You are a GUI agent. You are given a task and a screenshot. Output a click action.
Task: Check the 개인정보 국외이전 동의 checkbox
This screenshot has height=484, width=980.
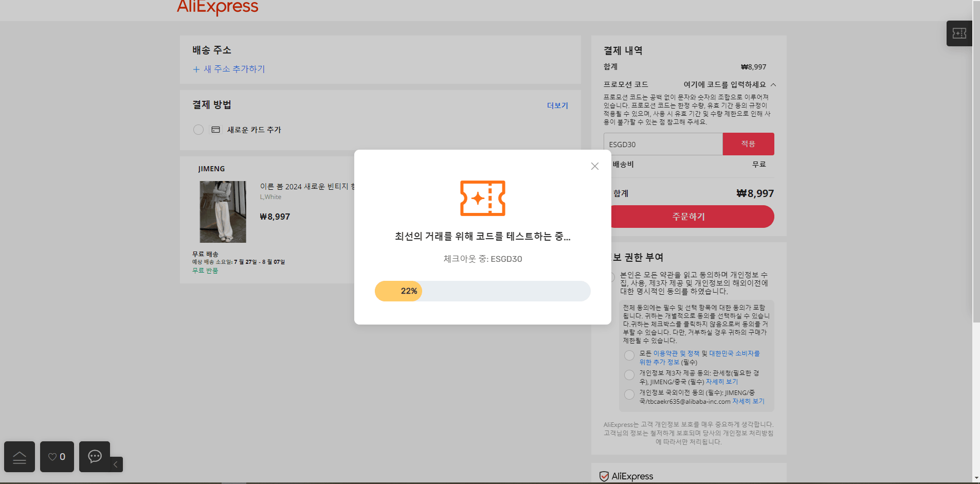point(629,395)
